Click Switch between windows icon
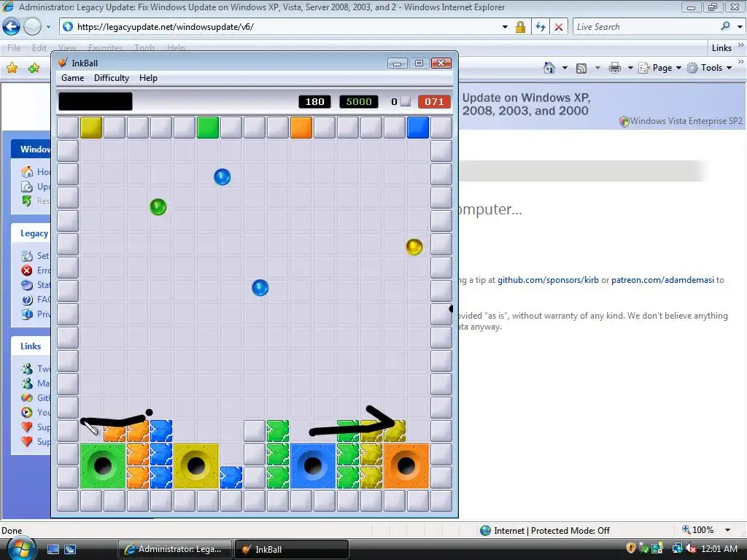The width and height of the screenshot is (747, 560). (70, 550)
